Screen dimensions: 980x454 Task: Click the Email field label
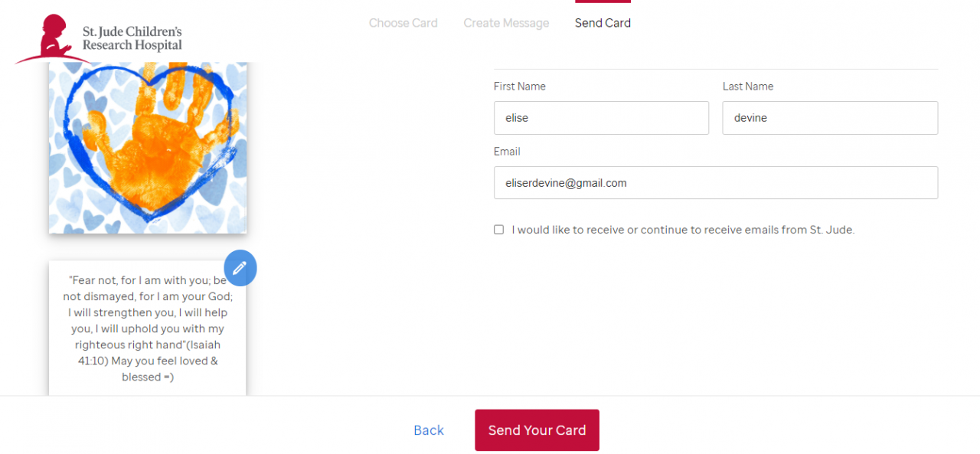click(507, 152)
